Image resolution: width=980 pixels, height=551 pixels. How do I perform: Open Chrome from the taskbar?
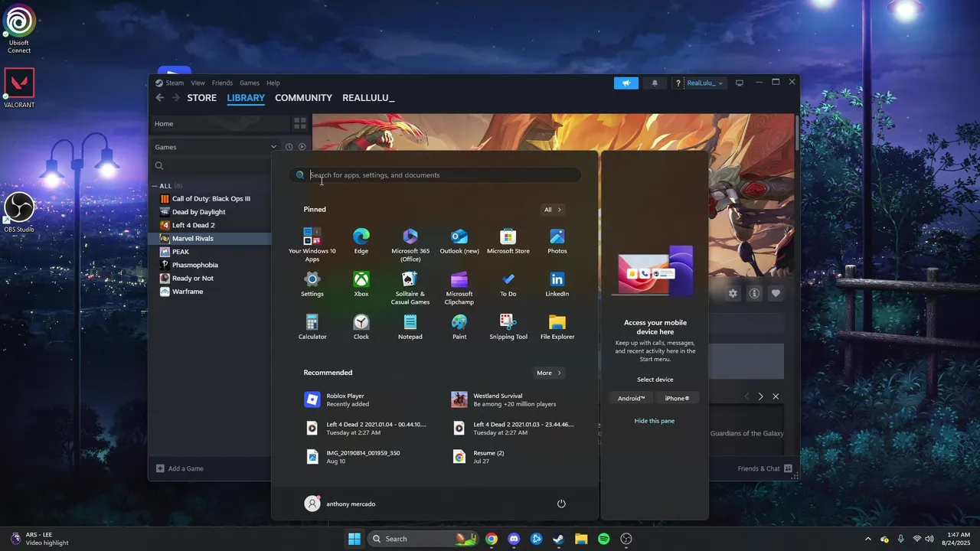pos(492,539)
